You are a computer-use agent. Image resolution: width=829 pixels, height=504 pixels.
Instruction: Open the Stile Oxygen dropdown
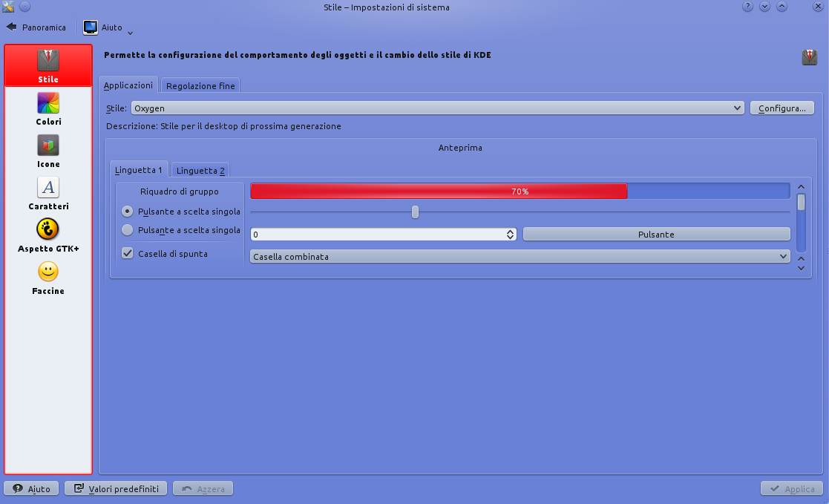point(437,108)
